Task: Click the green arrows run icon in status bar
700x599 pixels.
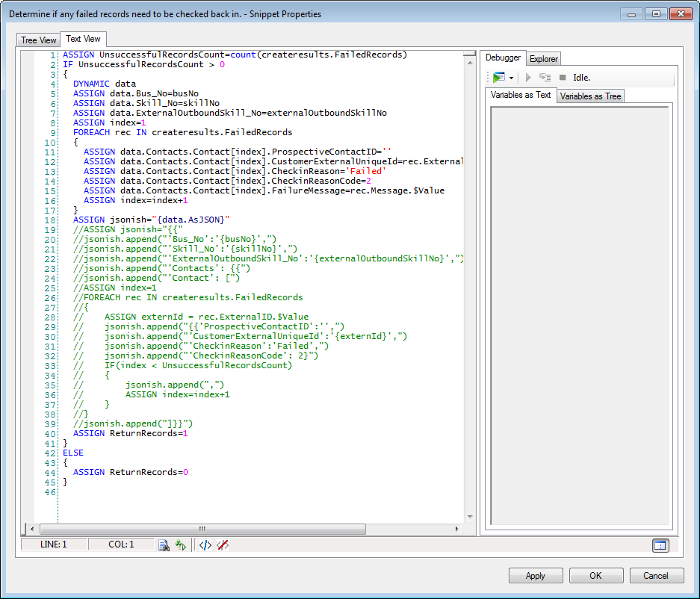Action: (181, 545)
